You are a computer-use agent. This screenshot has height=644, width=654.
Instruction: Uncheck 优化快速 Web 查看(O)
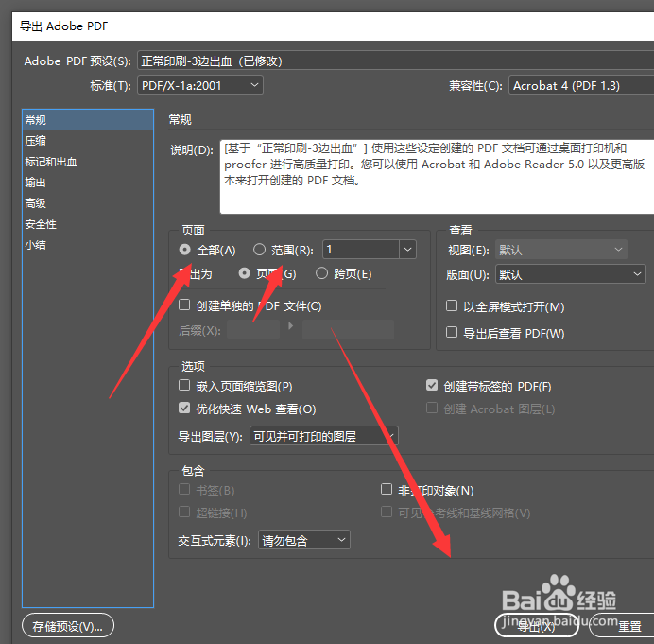coord(184,408)
